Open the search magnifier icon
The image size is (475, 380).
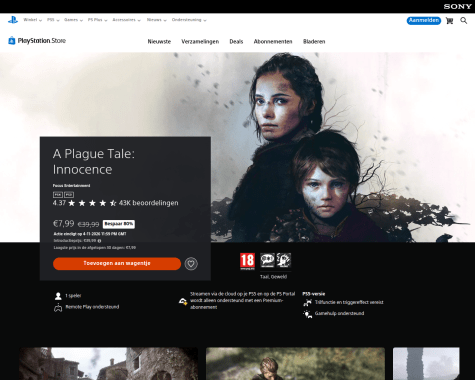tap(464, 21)
